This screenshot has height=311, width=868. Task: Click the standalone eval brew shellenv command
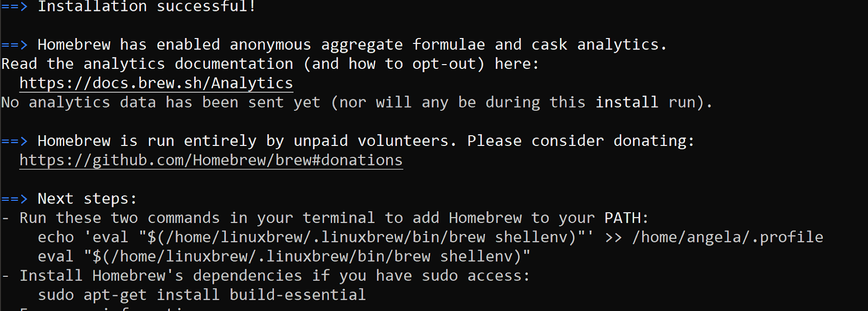tap(284, 256)
